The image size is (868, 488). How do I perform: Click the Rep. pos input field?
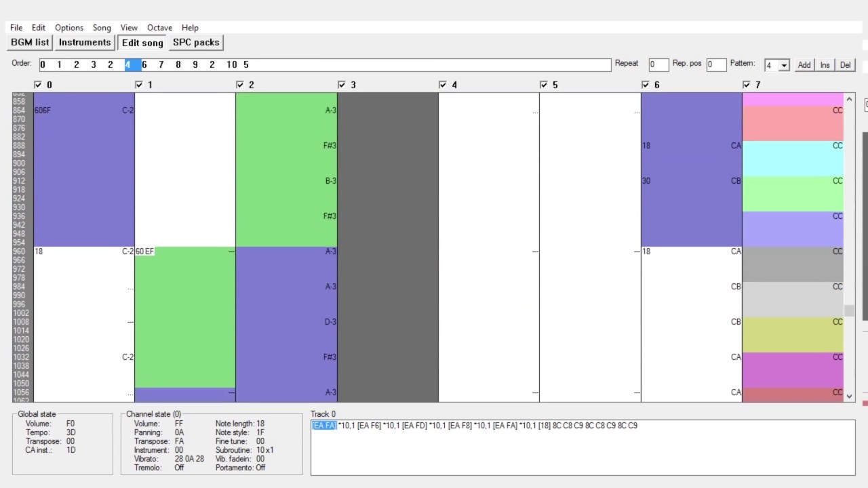click(x=716, y=65)
